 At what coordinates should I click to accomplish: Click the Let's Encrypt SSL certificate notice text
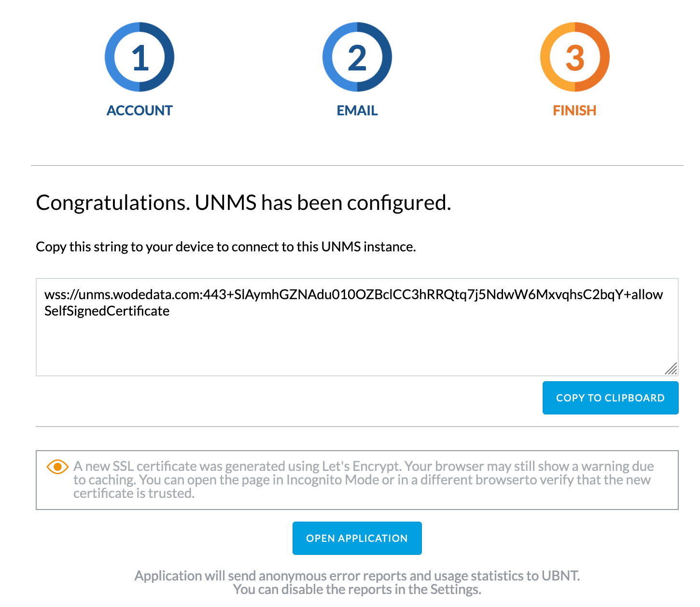[x=363, y=480]
